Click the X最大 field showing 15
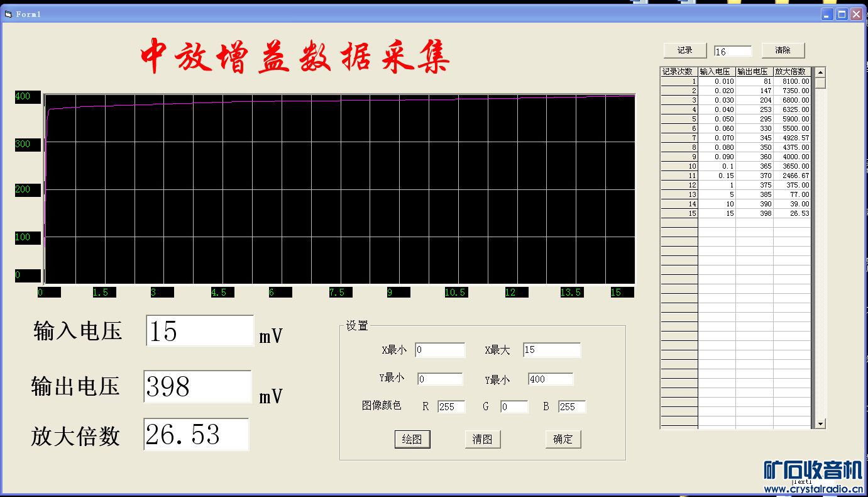This screenshot has height=497, width=868. coord(552,350)
